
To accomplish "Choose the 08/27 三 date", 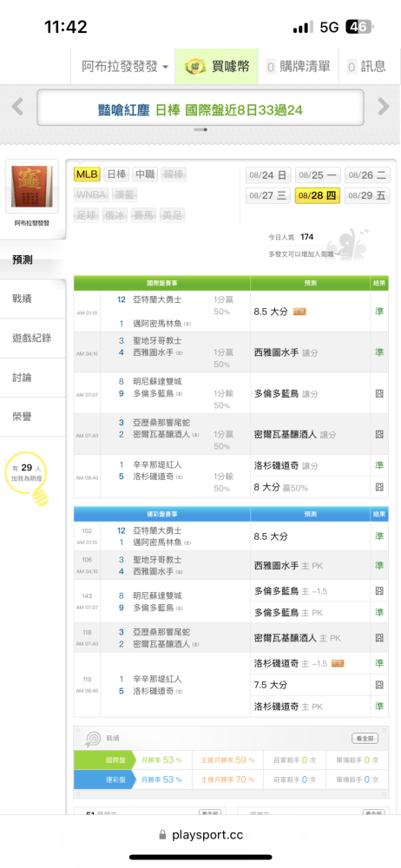I will (x=268, y=195).
